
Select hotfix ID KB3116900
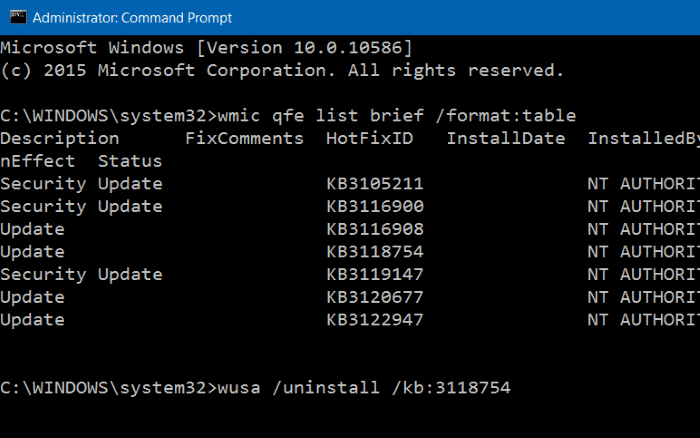[375, 206]
